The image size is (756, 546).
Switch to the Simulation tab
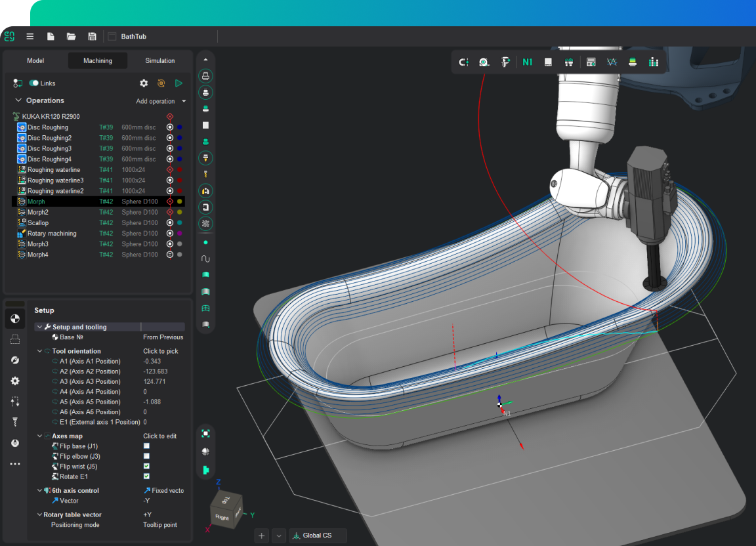(x=160, y=61)
